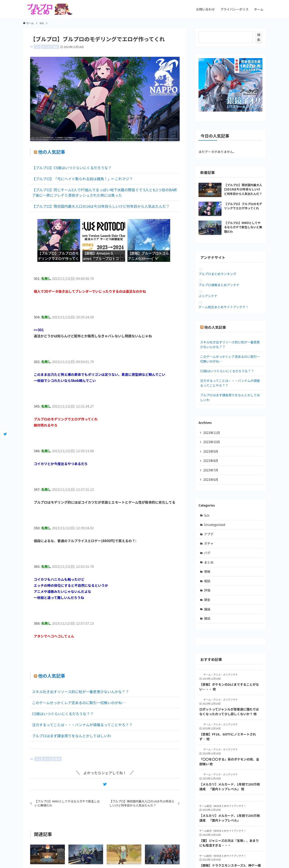Go to next post 現状国内最大人口の14は今10年目
Viewport: 289px width, 868px height.
coord(144,803)
